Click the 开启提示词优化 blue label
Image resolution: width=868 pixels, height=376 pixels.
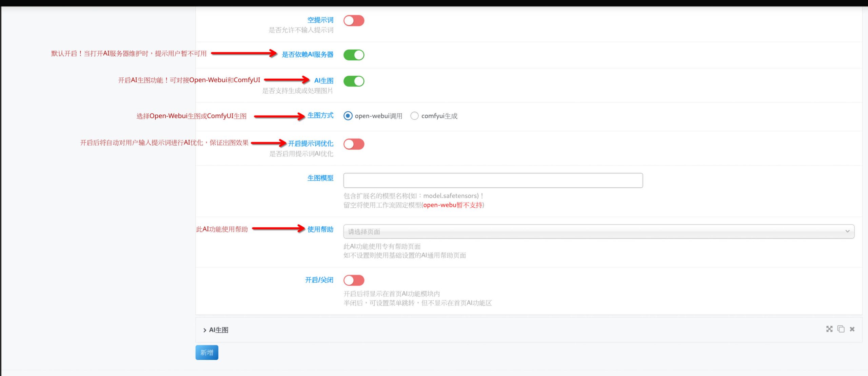311,143
